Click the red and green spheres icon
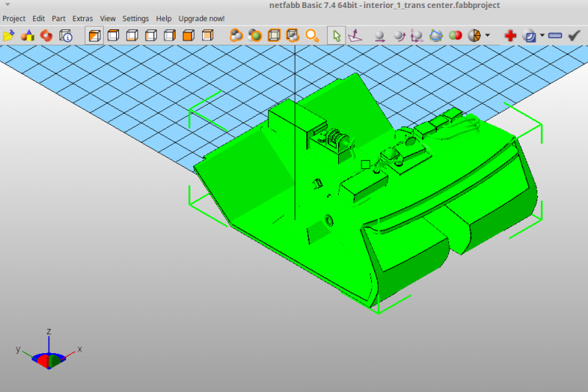Screen dimensions: 588x392 point(455,35)
